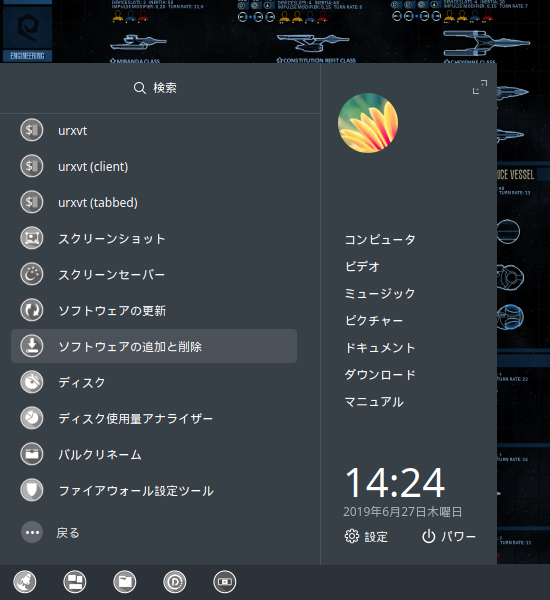The width and height of the screenshot is (550, 600).
Task: Click the date 2019年6月27日木曜日
Action: (x=403, y=512)
